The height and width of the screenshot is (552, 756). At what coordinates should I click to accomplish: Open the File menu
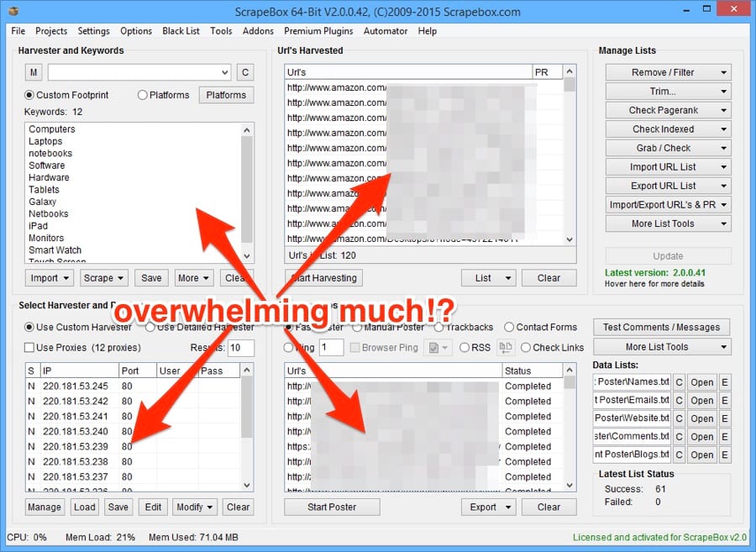[x=18, y=31]
